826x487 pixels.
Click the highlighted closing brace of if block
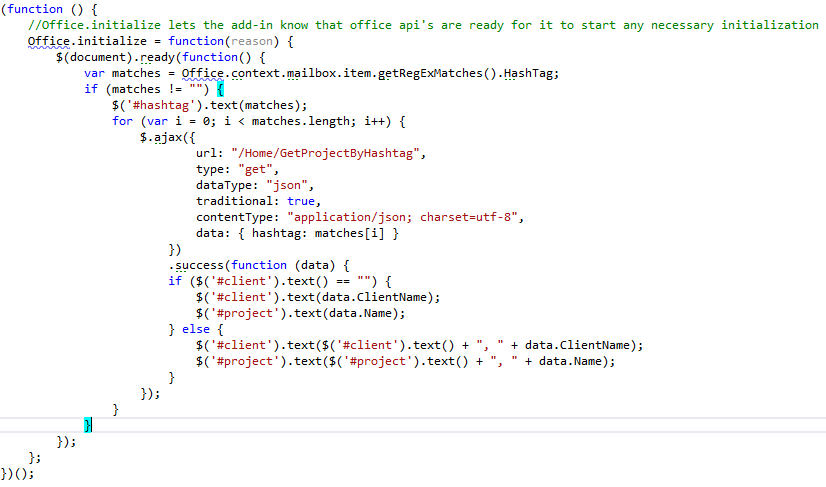pyautogui.click(x=88, y=426)
